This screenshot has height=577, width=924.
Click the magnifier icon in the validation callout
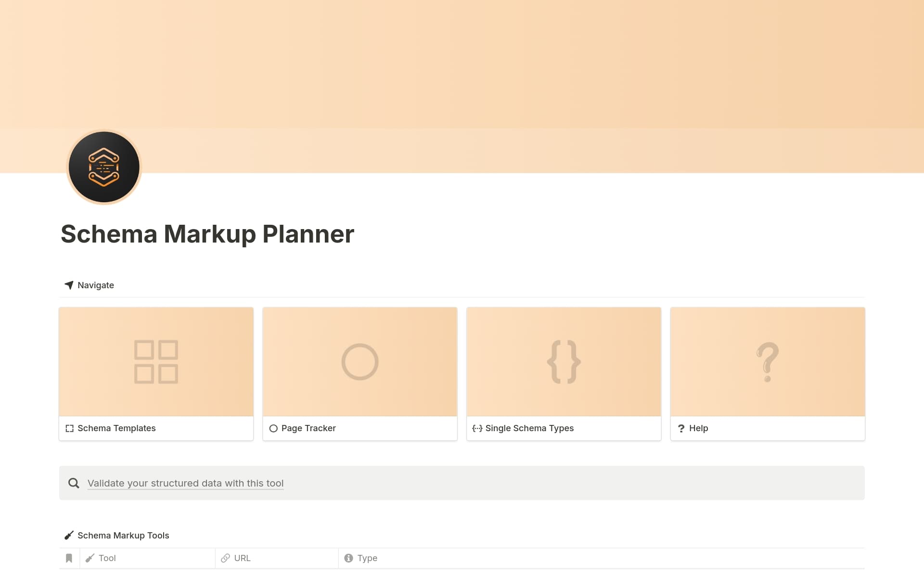click(74, 483)
